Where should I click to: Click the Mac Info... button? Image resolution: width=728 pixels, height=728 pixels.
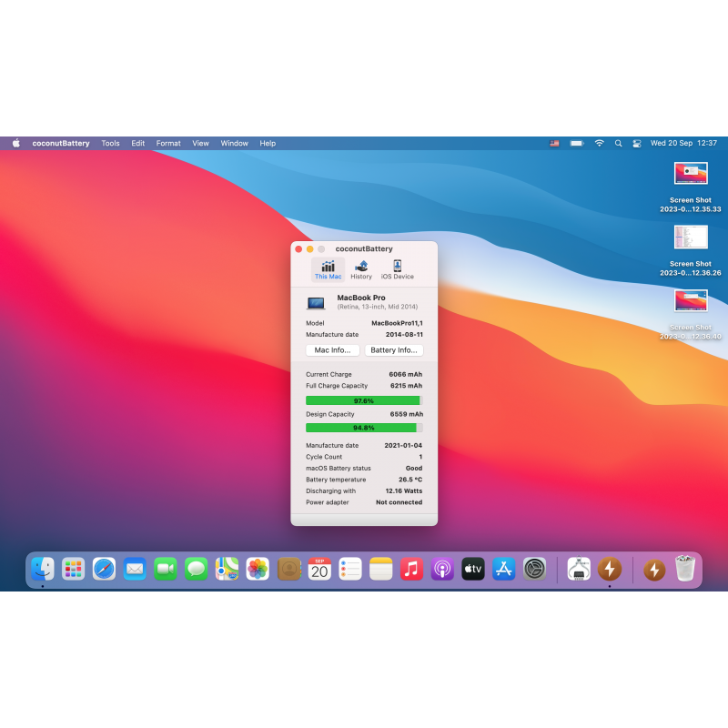[332, 350]
